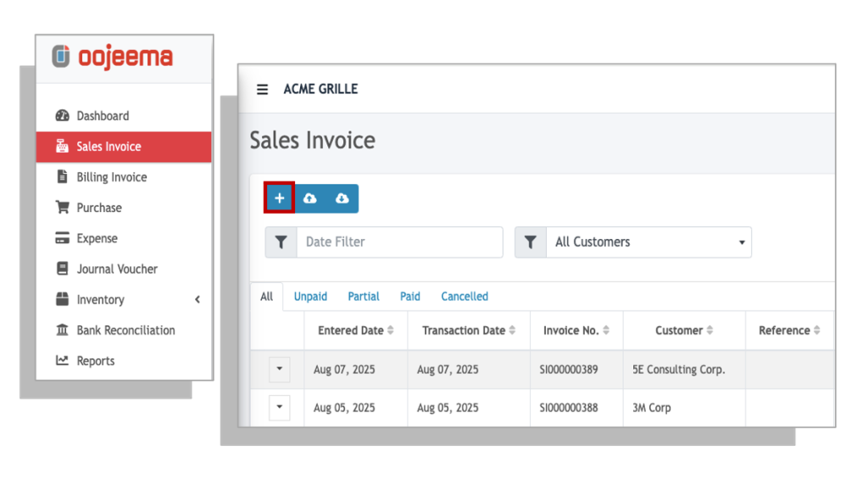Toggle the hamburger menu beside ACME GRILLE
Image resolution: width=868 pixels, height=478 pixels.
coord(263,90)
